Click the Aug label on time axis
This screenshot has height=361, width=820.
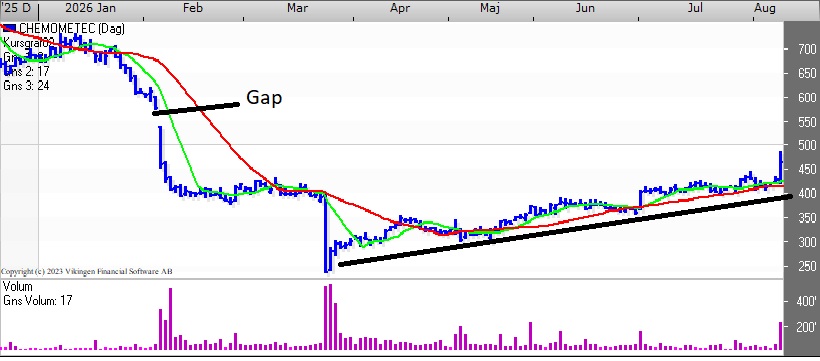765,8
